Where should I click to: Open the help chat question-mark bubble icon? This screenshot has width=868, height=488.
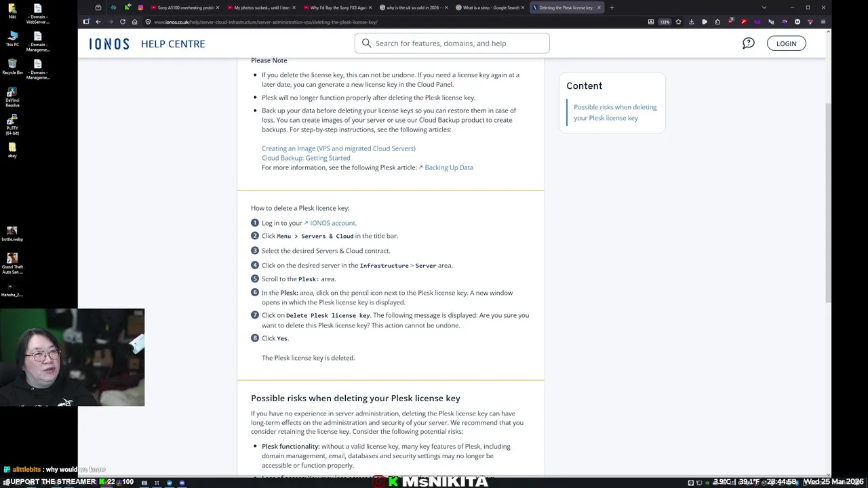(x=749, y=43)
